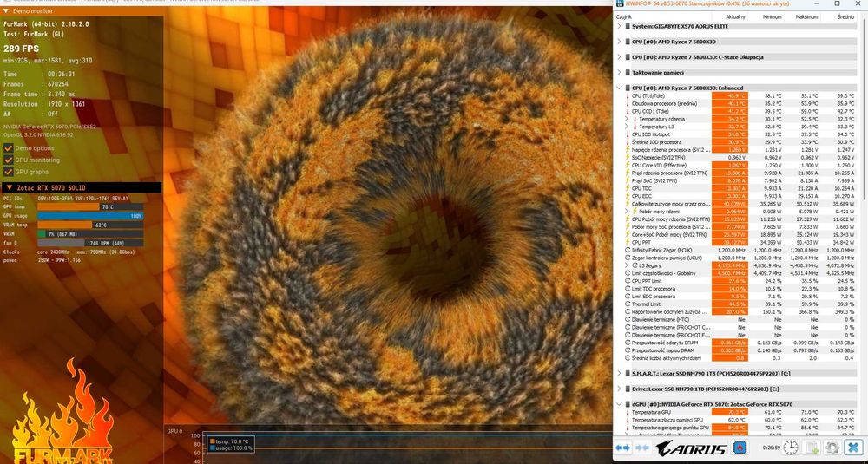Expand the C-State Okupacja sensor group
The width and height of the screenshot is (868, 464).
(620, 57)
